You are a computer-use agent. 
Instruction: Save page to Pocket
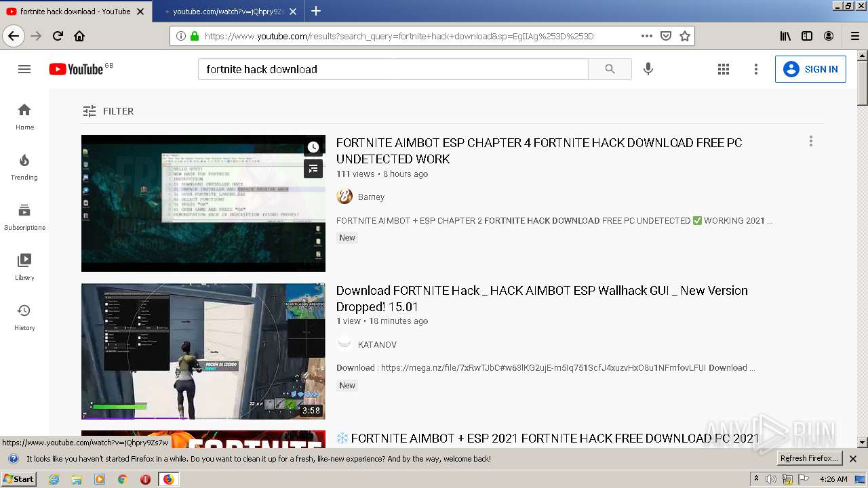click(x=666, y=36)
